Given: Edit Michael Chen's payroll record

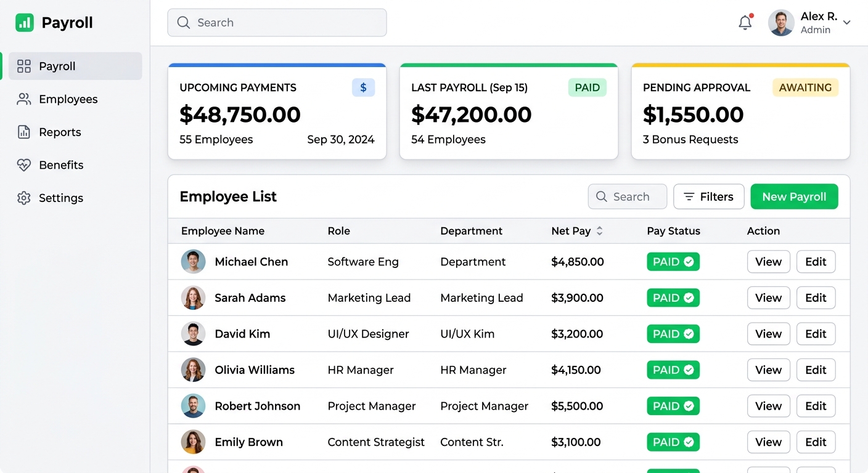Looking at the screenshot, I should tap(816, 262).
